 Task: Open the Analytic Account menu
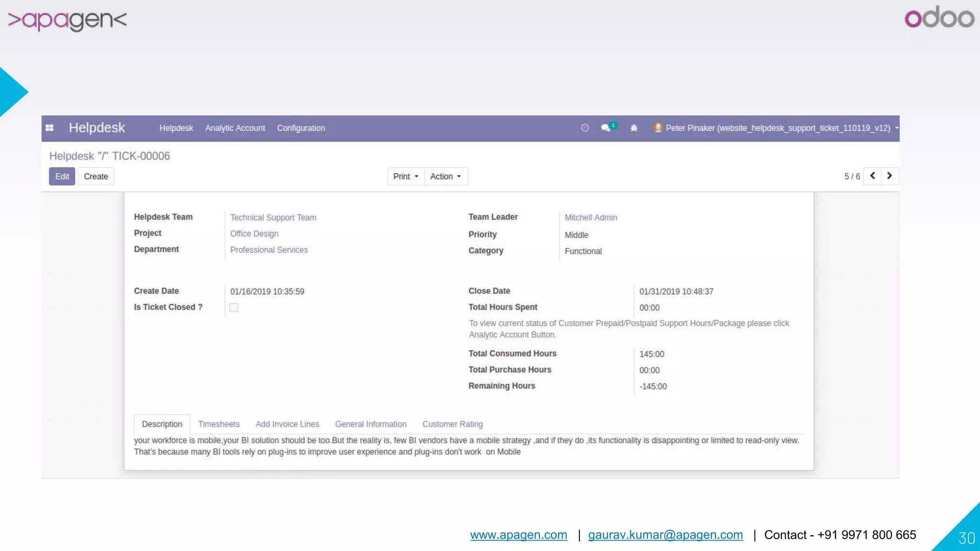click(235, 128)
